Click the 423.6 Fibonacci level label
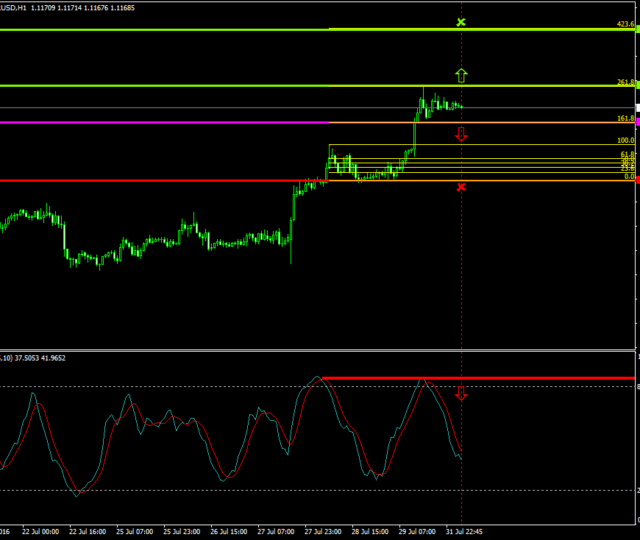 point(626,24)
